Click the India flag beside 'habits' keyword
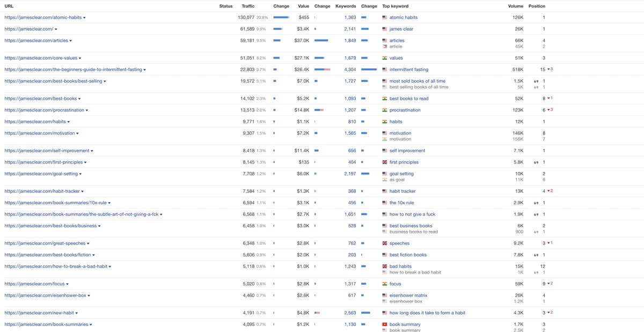 tap(384, 122)
